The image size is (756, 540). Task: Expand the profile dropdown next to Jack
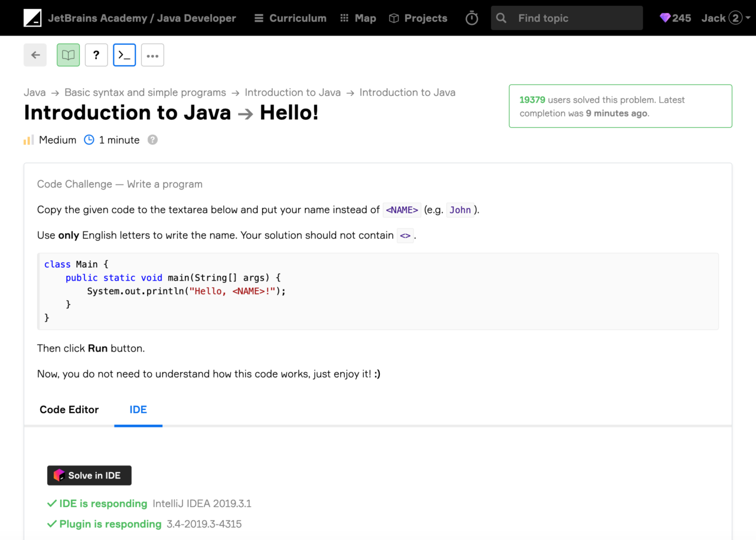(748, 18)
